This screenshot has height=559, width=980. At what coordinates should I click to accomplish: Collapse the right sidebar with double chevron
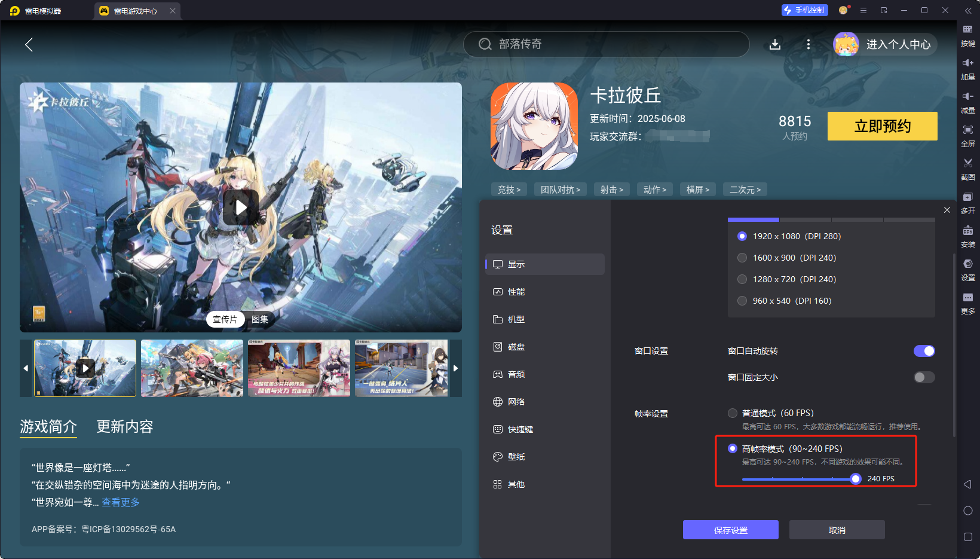tap(968, 11)
